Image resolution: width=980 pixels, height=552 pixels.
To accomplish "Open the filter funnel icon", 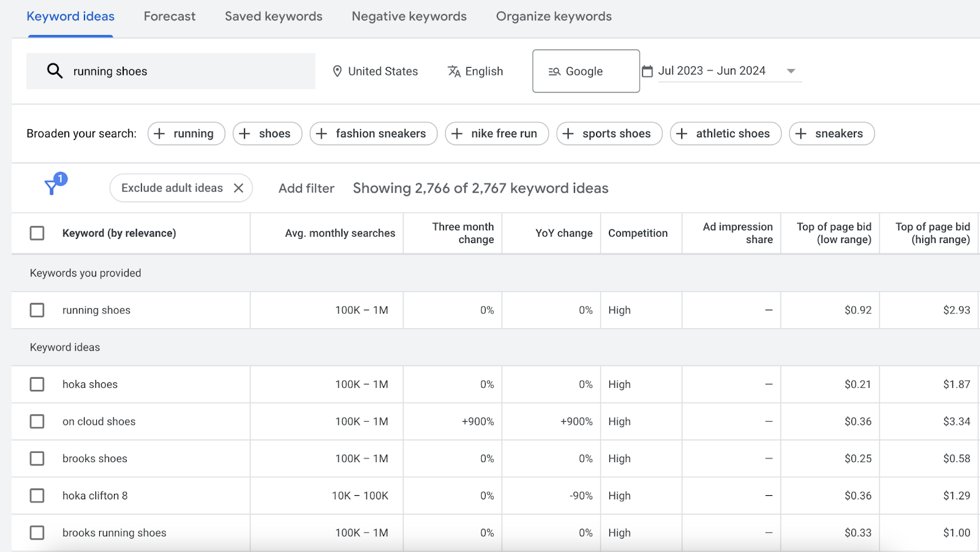I will coord(53,186).
